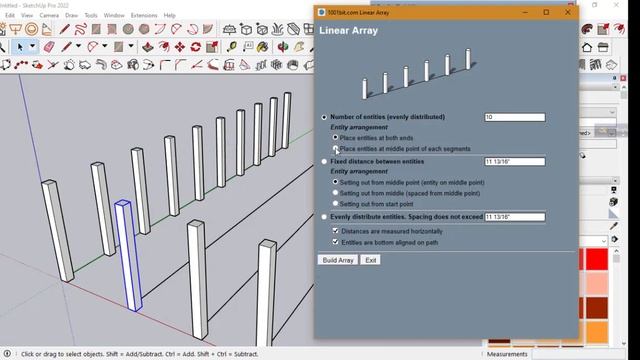Select the Freehand squiggle tool

click(x=80, y=29)
